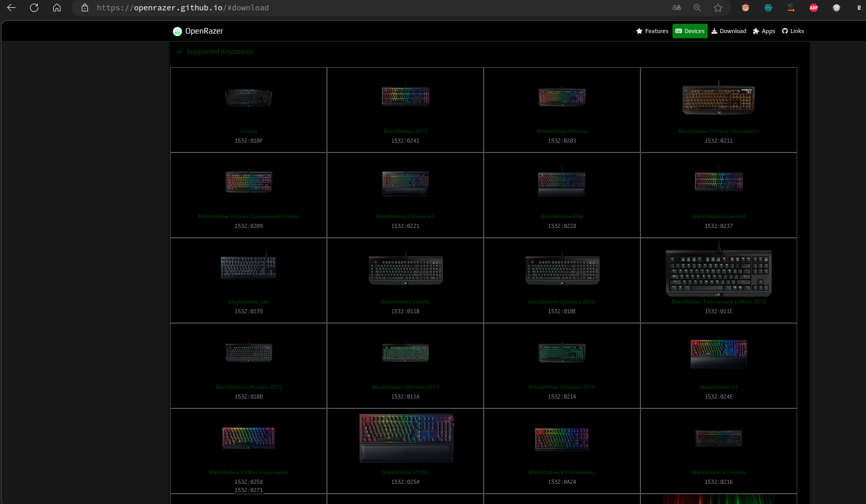Click the browser back arrow

point(11,8)
